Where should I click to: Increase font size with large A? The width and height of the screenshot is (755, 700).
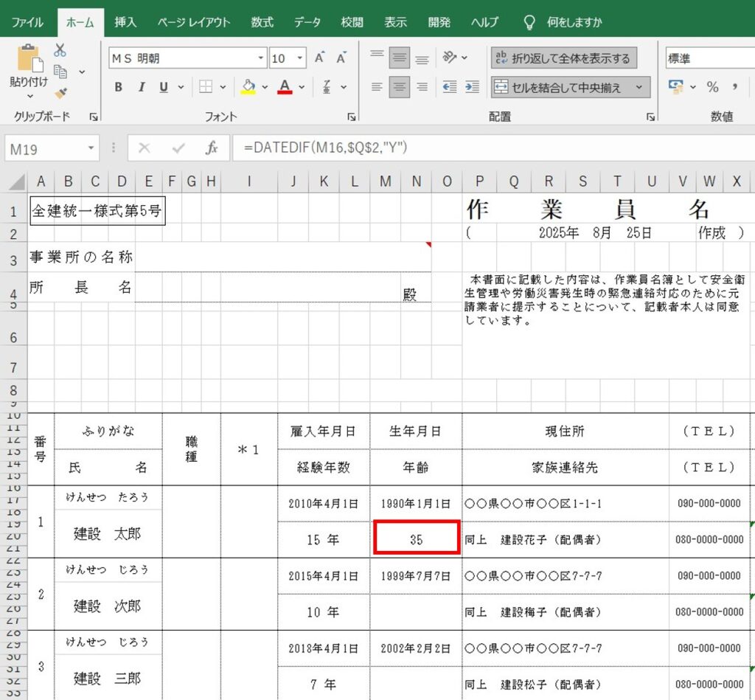click(x=319, y=58)
